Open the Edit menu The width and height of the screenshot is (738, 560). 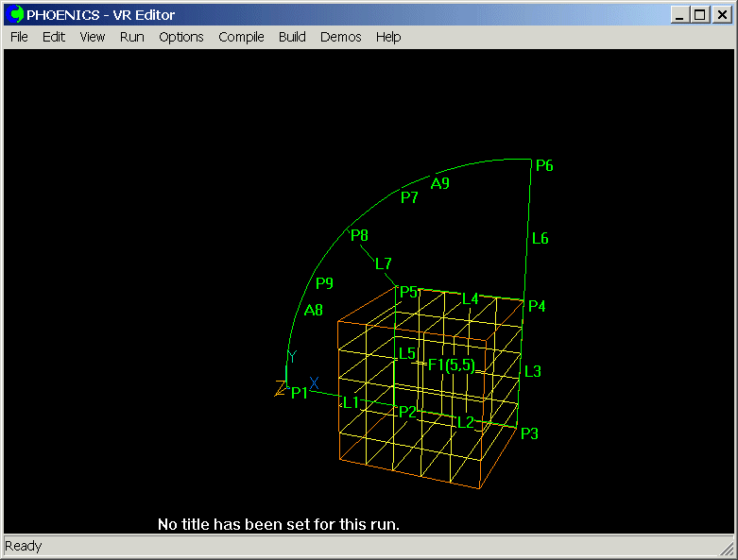point(54,37)
